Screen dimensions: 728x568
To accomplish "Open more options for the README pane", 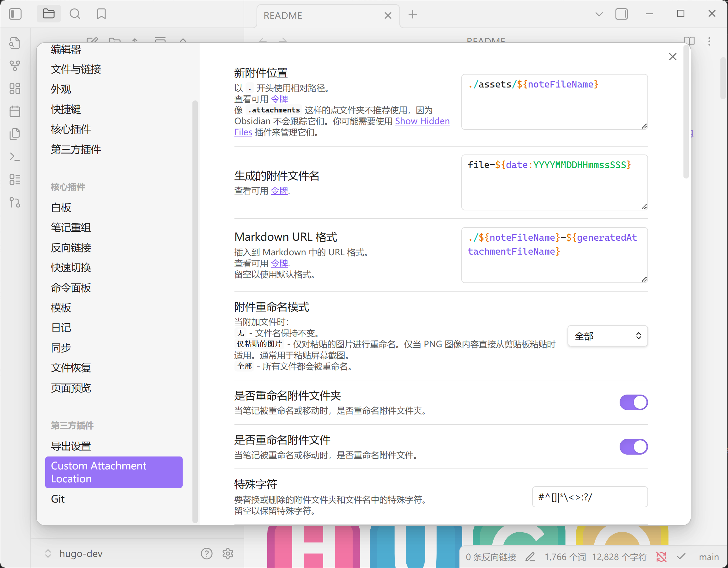I will (709, 41).
